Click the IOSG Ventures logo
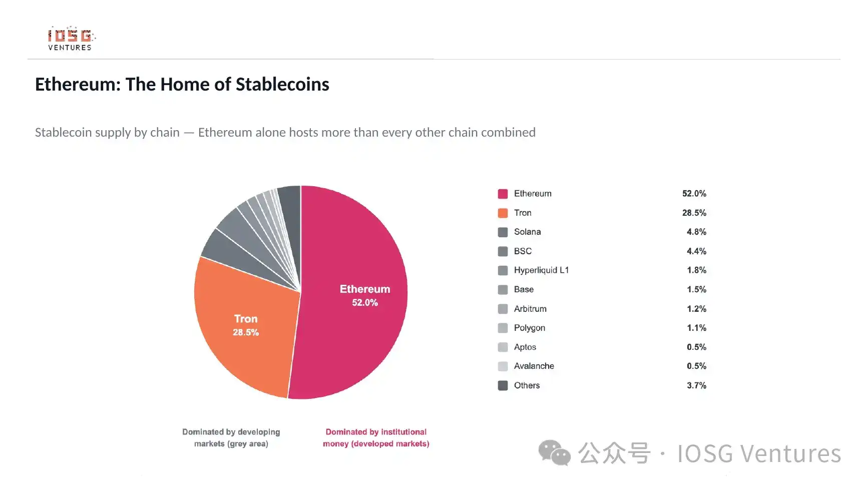The height and width of the screenshot is (488, 868). 71,39
